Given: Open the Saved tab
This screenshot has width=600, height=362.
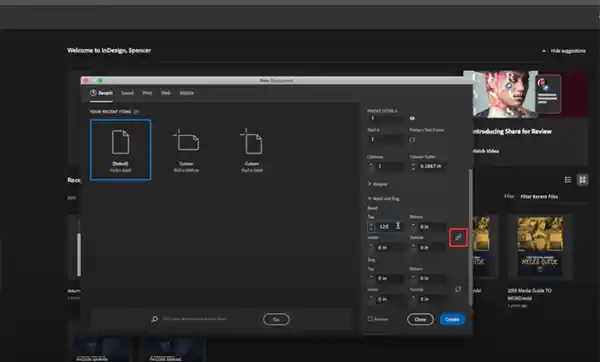Looking at the screenshot, I should click(x=127, y=93).
